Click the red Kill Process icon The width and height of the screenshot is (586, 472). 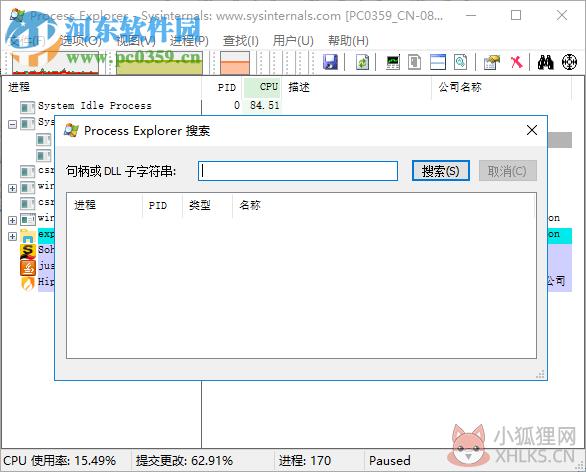coord(516,62)
